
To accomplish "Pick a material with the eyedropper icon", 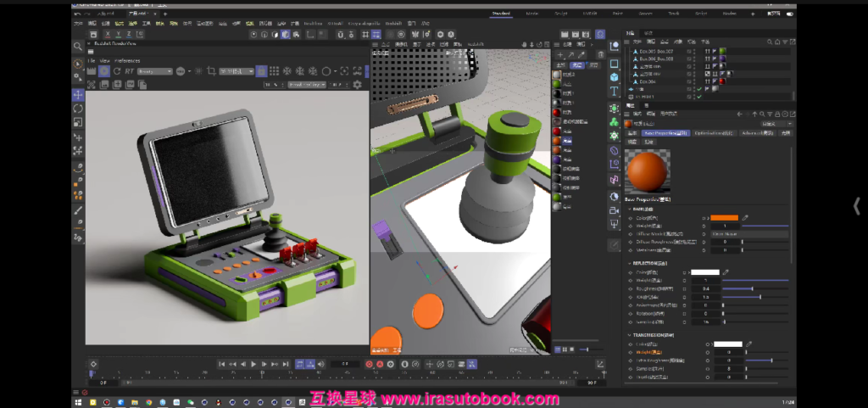I will [581, 55].
